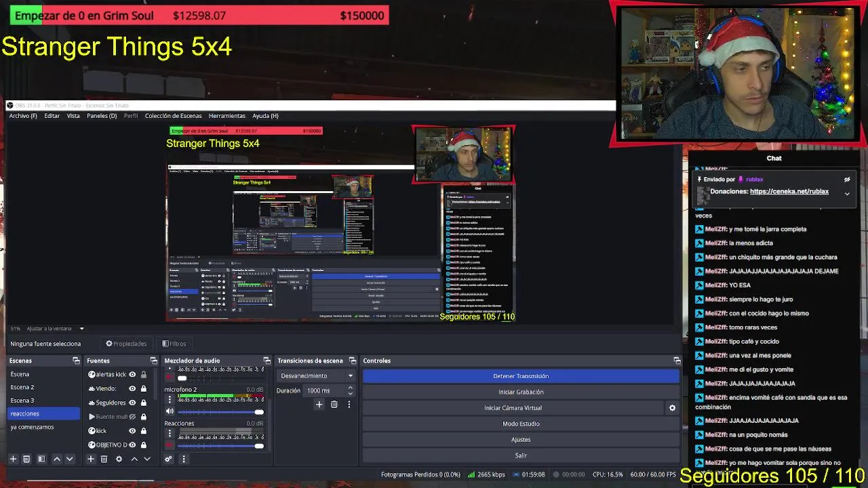Unlock the kick source

coord(143,430)
